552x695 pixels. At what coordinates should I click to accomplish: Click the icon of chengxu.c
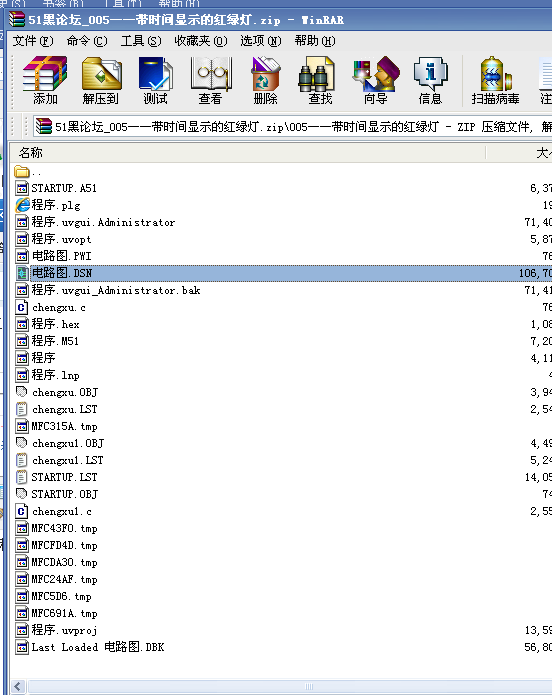[x=22, y=307]
